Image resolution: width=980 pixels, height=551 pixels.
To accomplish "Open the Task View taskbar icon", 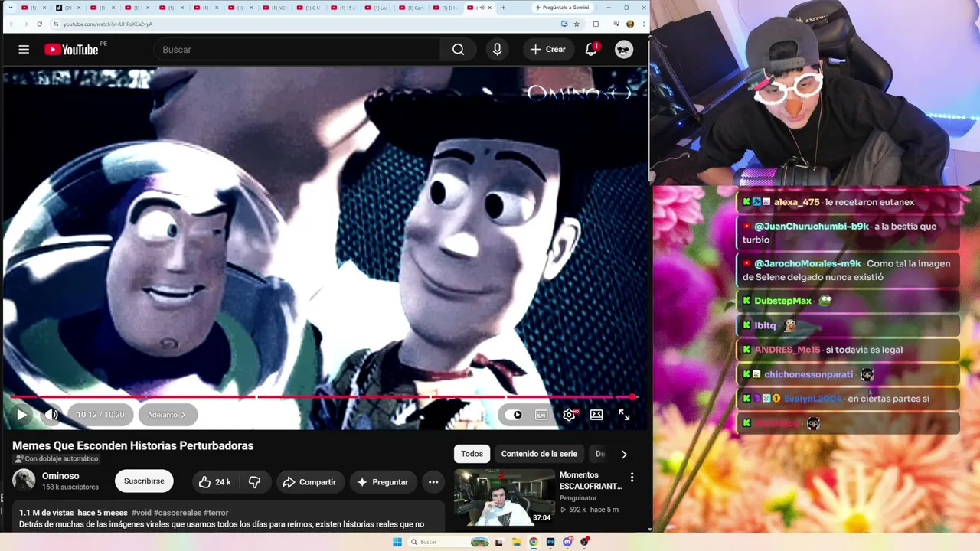I will click(x=499, y=542).
